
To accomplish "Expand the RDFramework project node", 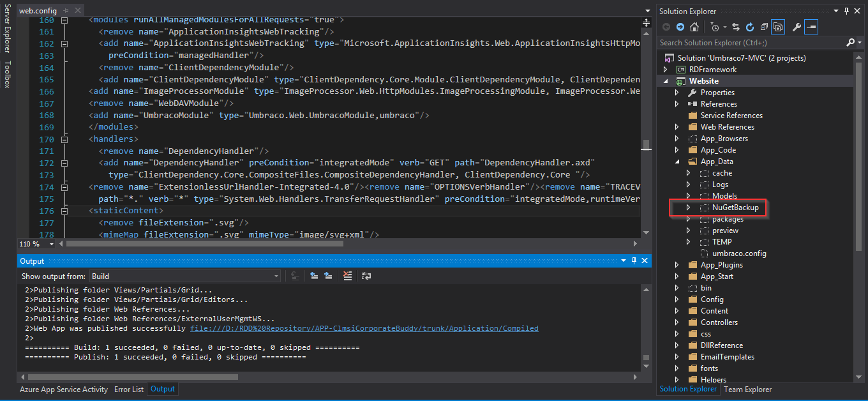I will click(x=666, y=69).
